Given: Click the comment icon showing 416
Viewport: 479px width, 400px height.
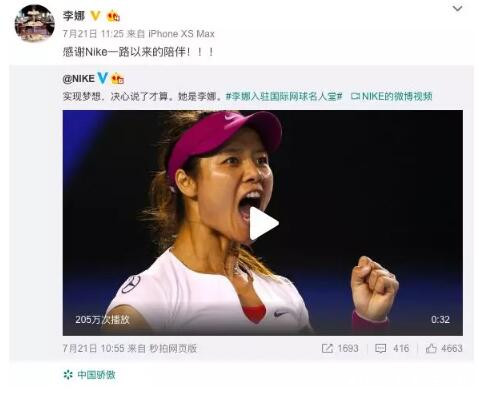Looking at the screenshot, I should [x=380, y=349].
